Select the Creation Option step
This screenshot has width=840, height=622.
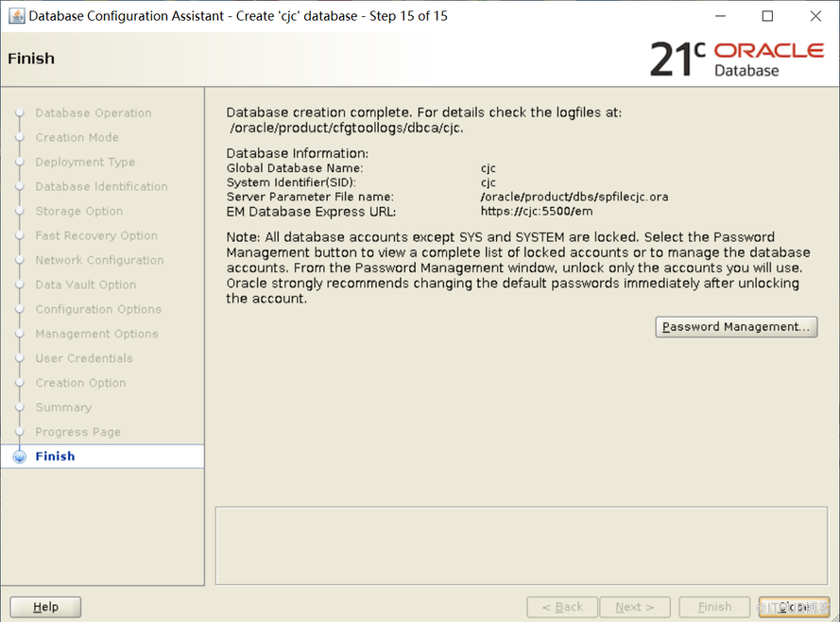80,383
